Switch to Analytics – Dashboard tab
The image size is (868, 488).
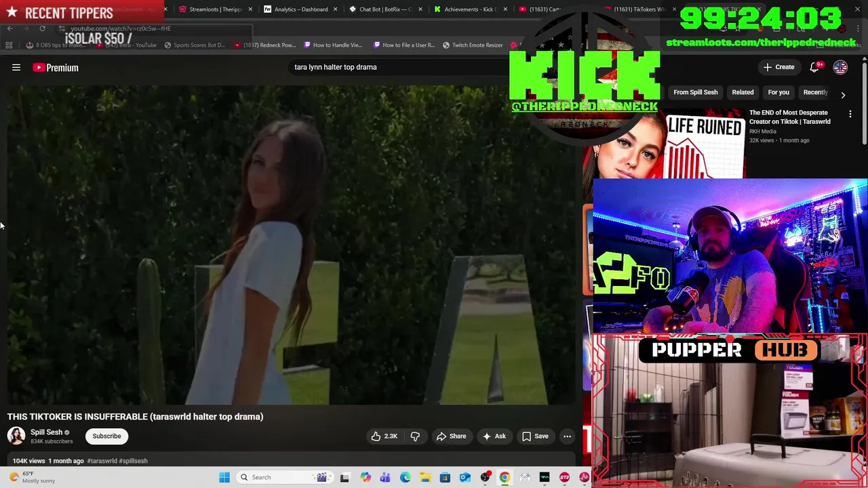[x=300, y=9]
